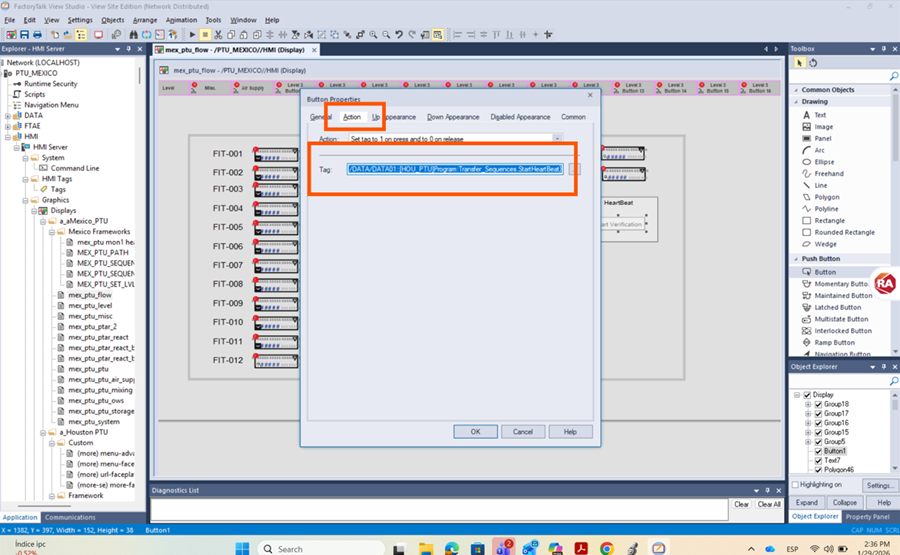Click the Print icon in the toolbar
This screenshot has height=555, width=900.
pyautogui.click(x=37, y=34)
